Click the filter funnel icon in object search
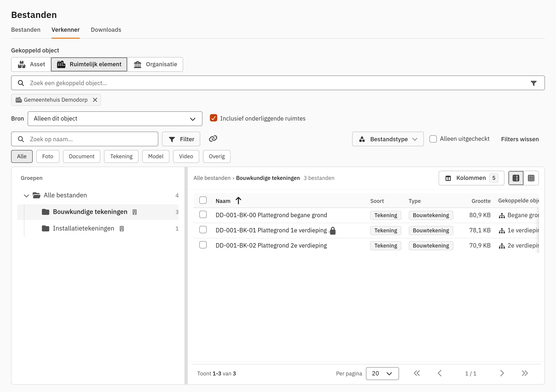556x392 pixels. (x=533, y=83)
